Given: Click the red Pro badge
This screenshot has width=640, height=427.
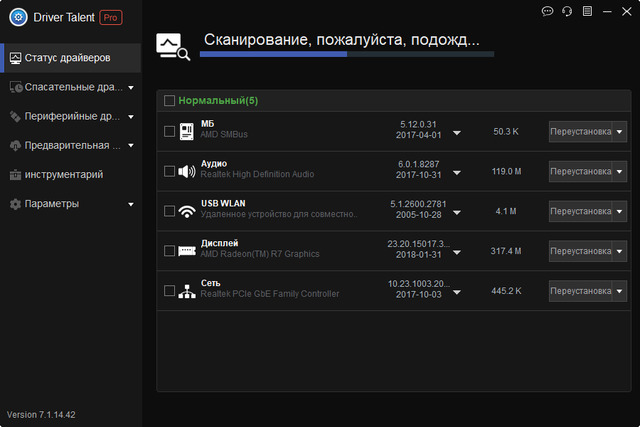Looking at the screenshot, I should [x=111, y=17].
